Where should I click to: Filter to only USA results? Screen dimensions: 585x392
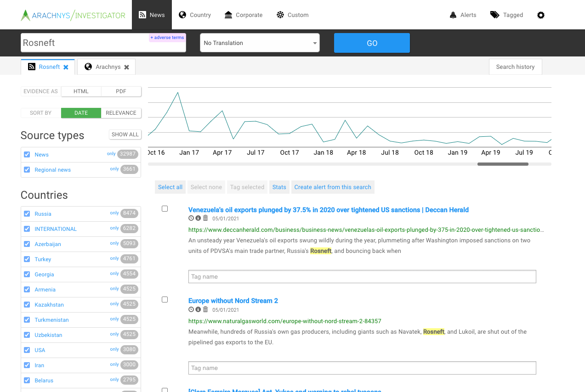click(x=114, y=349)
